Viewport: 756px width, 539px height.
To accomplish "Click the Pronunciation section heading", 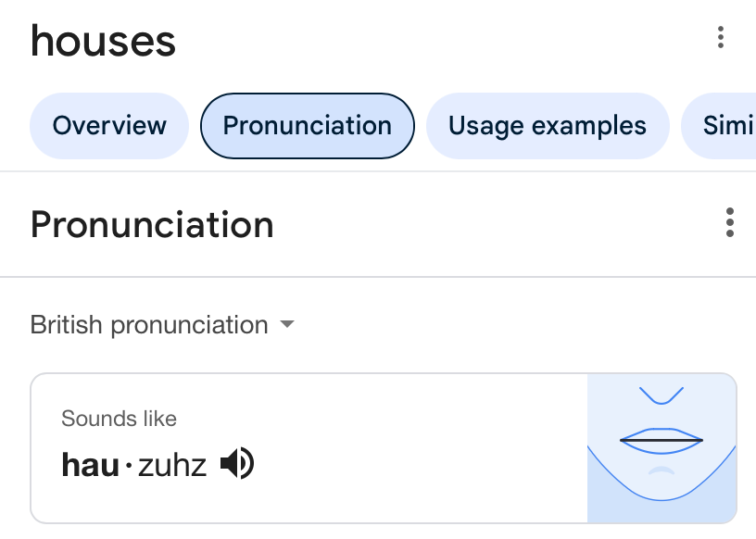I will (x=152, y=225).
